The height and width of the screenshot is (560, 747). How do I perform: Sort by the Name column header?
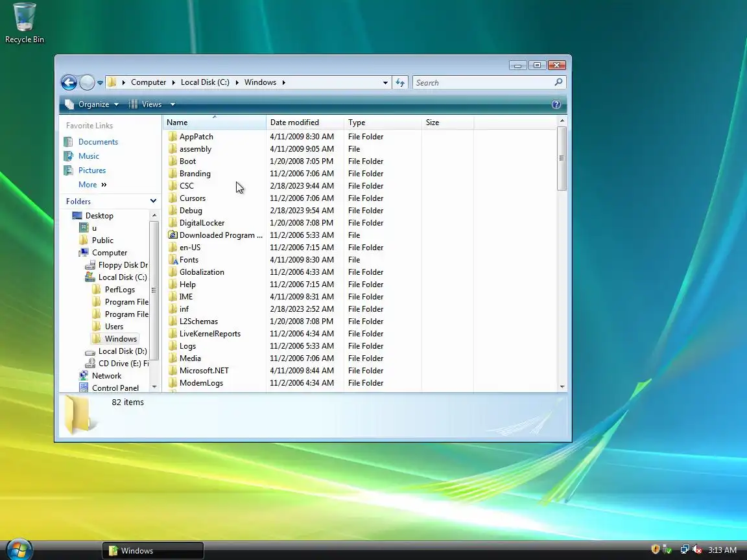tap(215, 122)
